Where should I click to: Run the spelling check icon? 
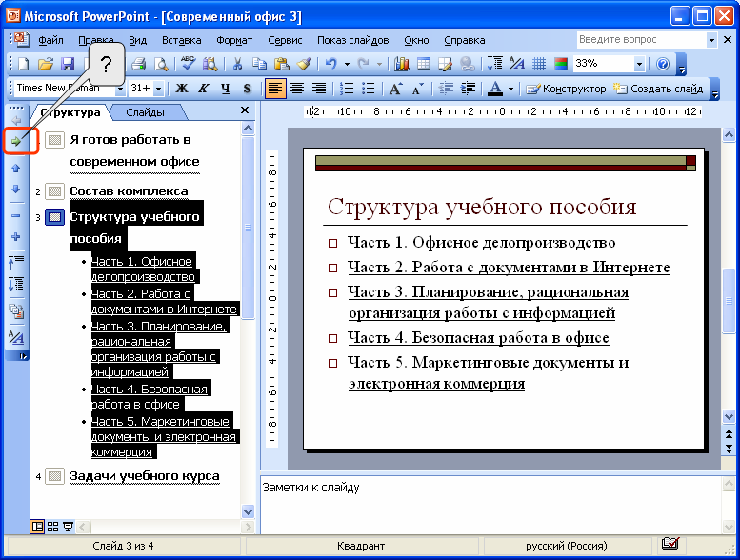coord(188,64)
